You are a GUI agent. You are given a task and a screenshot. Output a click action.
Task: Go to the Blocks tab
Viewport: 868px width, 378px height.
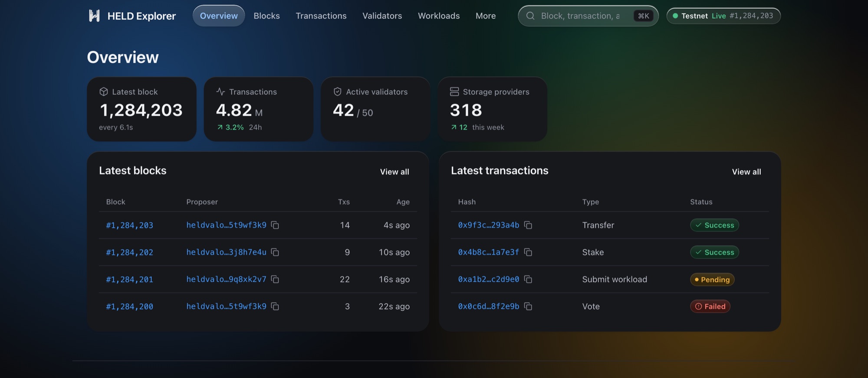tap(266, 16)
